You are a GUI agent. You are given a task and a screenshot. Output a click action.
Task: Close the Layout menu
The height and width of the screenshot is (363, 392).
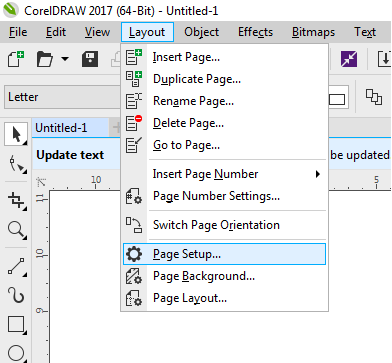[x=147, y=32]
